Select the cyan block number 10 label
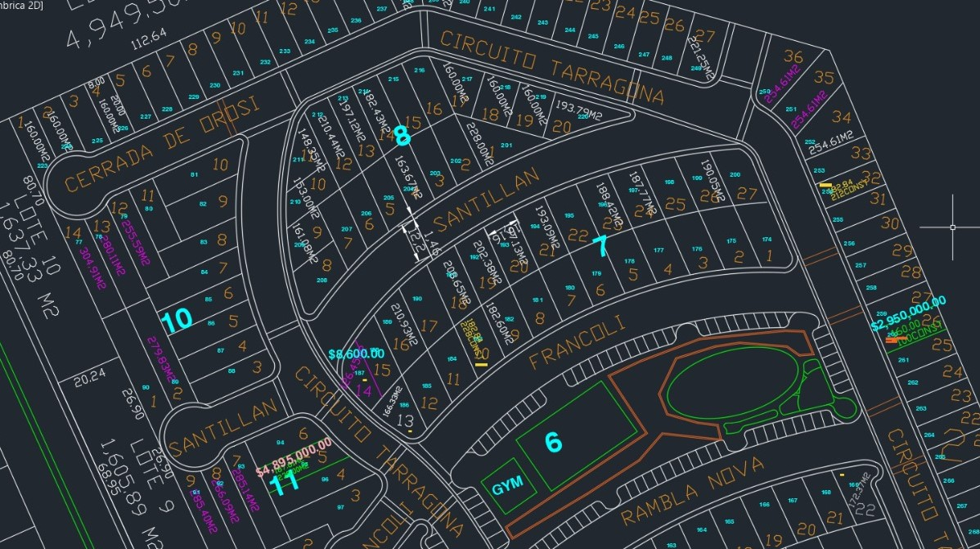Image resolution: width=980 pixels, height=549 pixels. (x=177, y=322)
